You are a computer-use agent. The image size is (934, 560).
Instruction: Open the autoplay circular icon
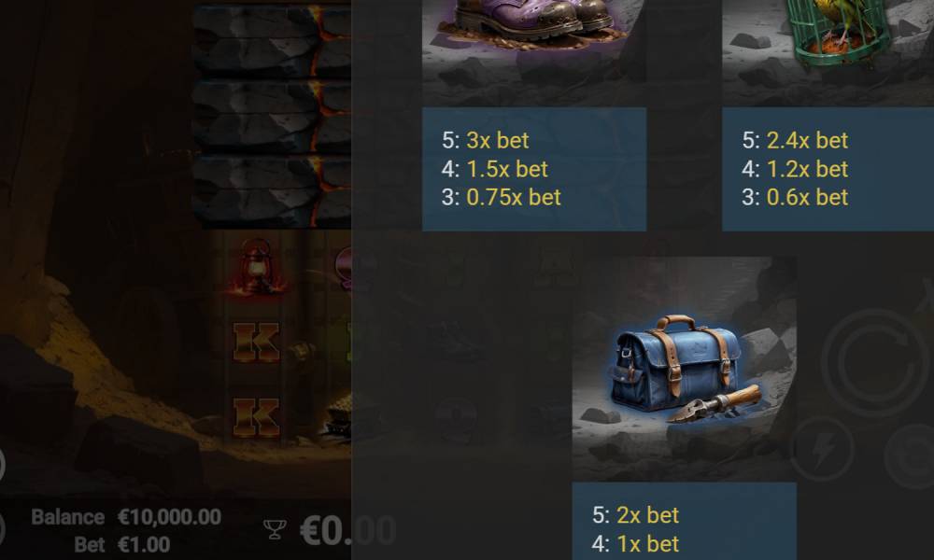coord(910,455)
